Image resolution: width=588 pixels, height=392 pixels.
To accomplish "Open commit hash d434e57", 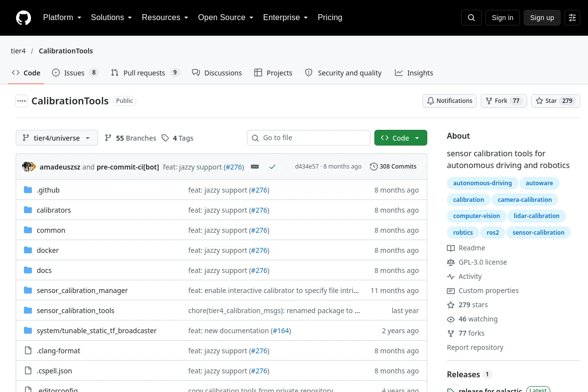I will point(307,167).
